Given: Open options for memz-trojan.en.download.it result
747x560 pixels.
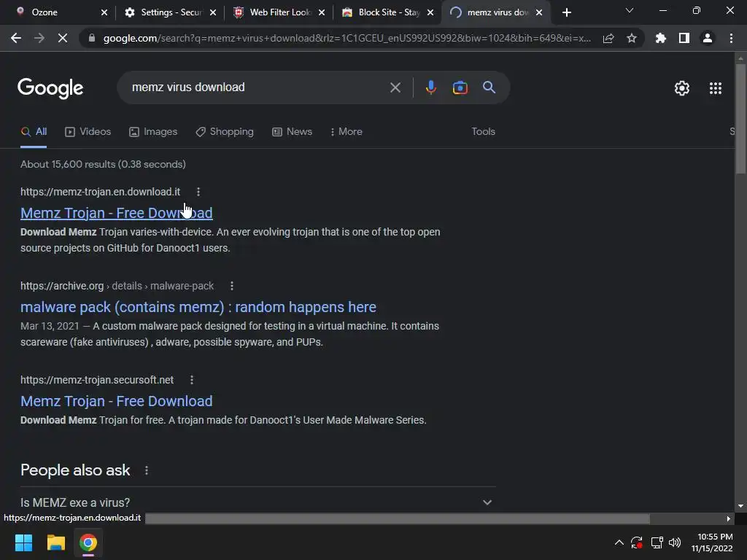Looking at the screenshot, I should tap(198, 192).
